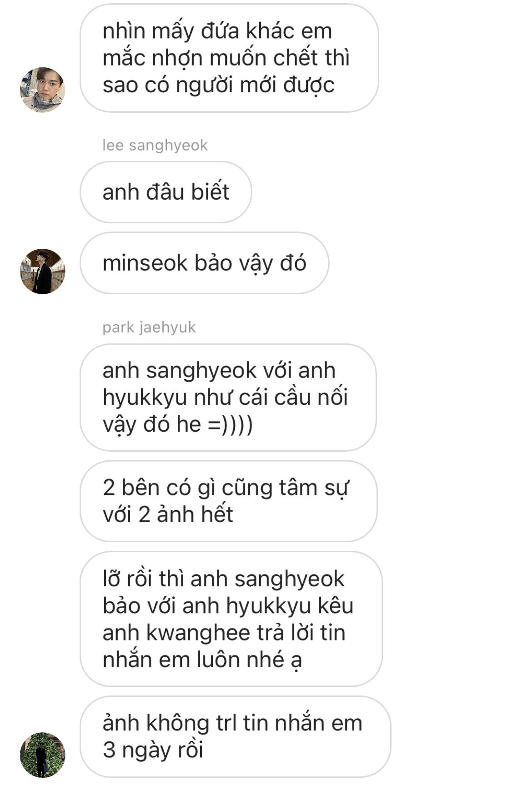The image size is (532, 786).
Task: Open profile of the gray-jacket selfie avatar
Action: [42, 90]
